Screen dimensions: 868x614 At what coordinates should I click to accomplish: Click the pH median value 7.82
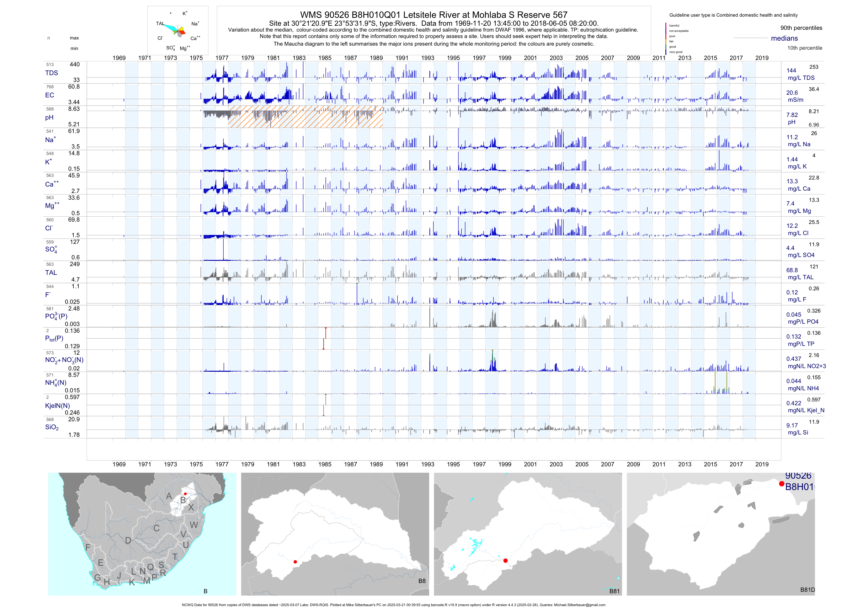[x=792, y=115]
